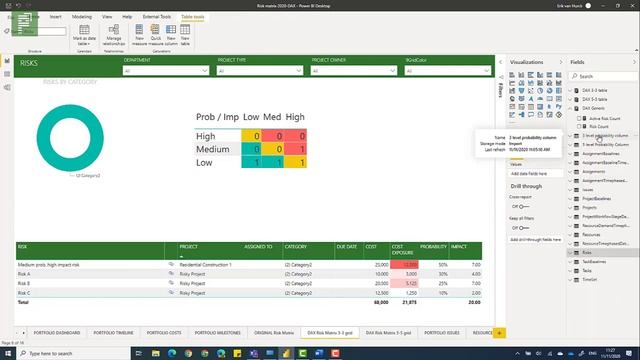Open Windows Start menu
This screenshot has height=360, width=640.
coord(8,353)
